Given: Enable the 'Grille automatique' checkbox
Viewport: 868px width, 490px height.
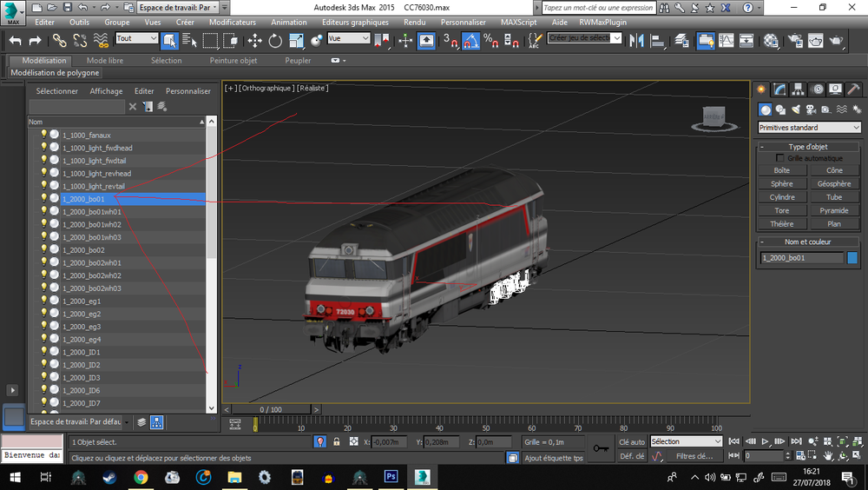Looking at the screenshot, I should [x=780, y=158].
